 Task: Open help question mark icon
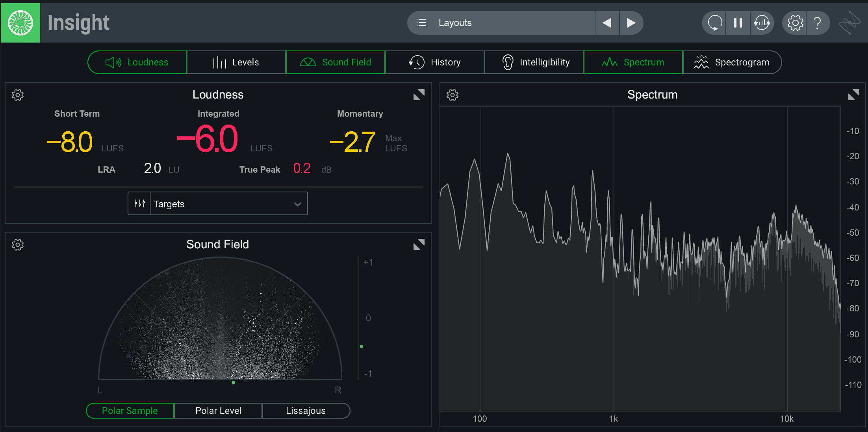[x=818, y=23]
